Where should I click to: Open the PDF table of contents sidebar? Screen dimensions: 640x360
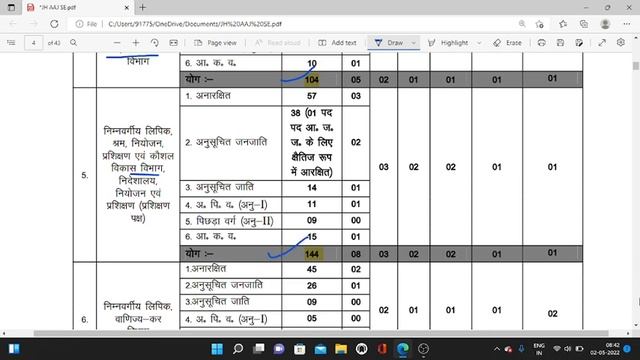tap(11, 42)
